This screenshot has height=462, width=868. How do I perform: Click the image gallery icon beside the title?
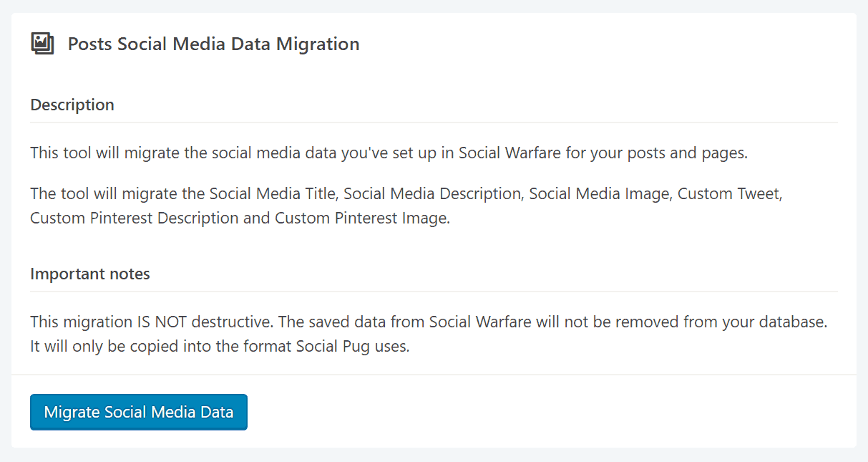coord(43,44)
